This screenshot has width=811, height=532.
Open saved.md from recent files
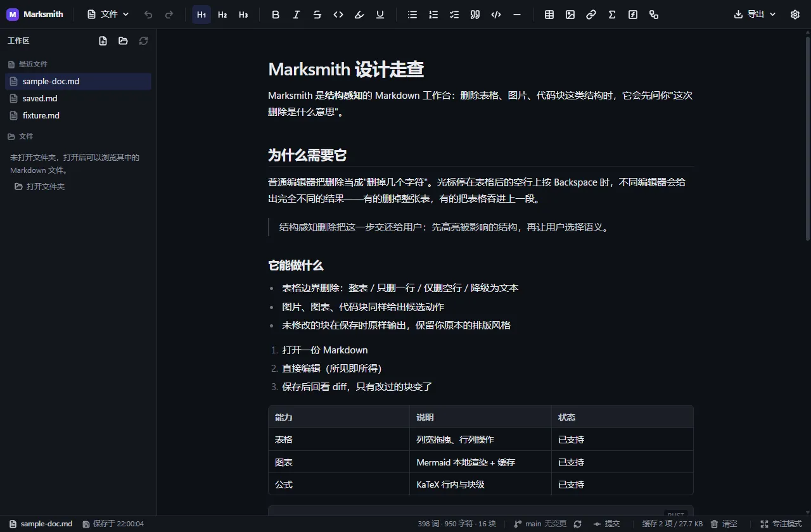pos(78,98)
